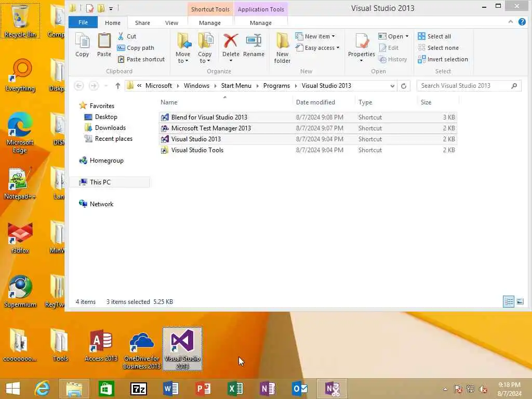532x399 pixels.
Task: Click the Back navigation arrow
Action: coord(79,86)
